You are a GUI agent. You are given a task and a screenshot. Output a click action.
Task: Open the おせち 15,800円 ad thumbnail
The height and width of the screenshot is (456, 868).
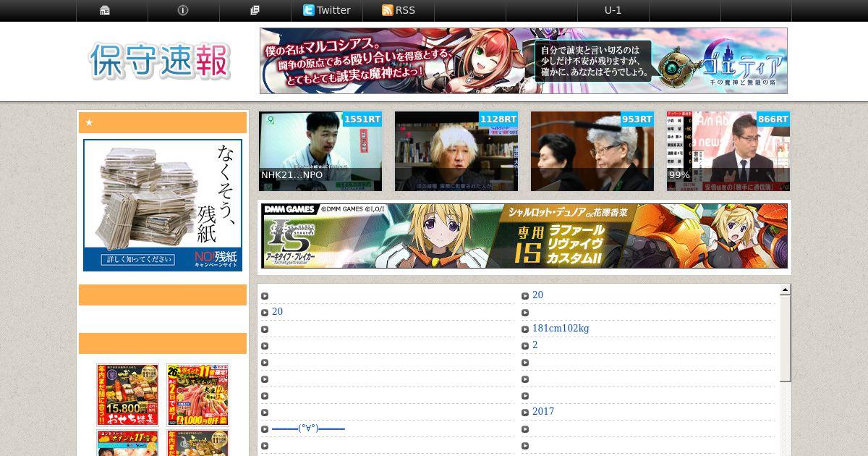pos(127,394)
